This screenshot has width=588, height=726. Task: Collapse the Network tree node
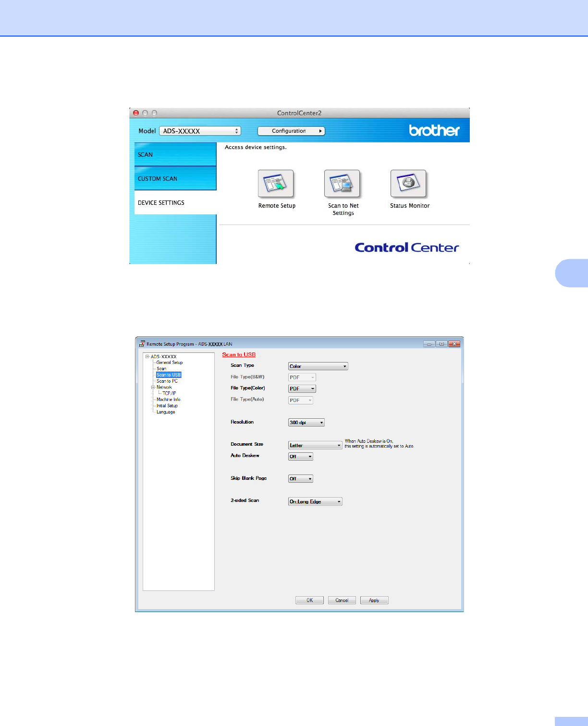coord(153,387)
